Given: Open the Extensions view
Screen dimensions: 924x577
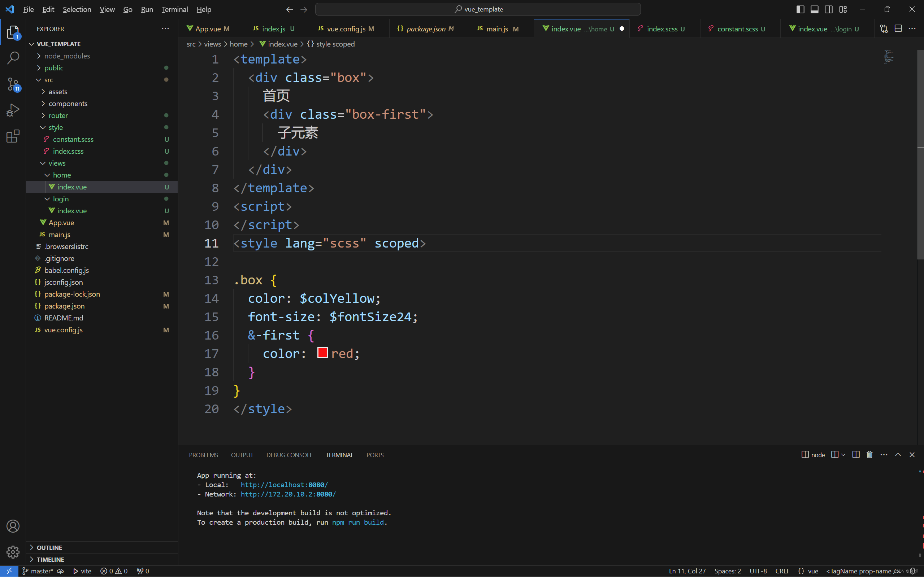Looking at the screenshot, I should (13, 136).
